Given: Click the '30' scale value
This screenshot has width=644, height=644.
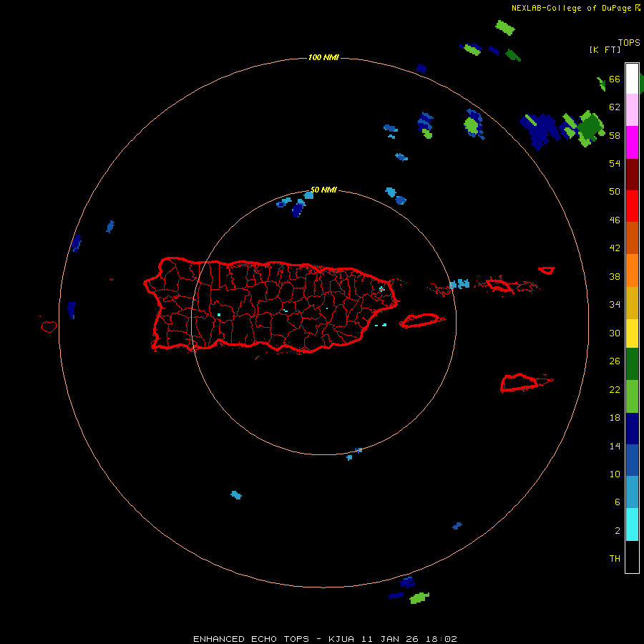Looking at the screenshot, I should pyautogui.click(x=615, y=333).
